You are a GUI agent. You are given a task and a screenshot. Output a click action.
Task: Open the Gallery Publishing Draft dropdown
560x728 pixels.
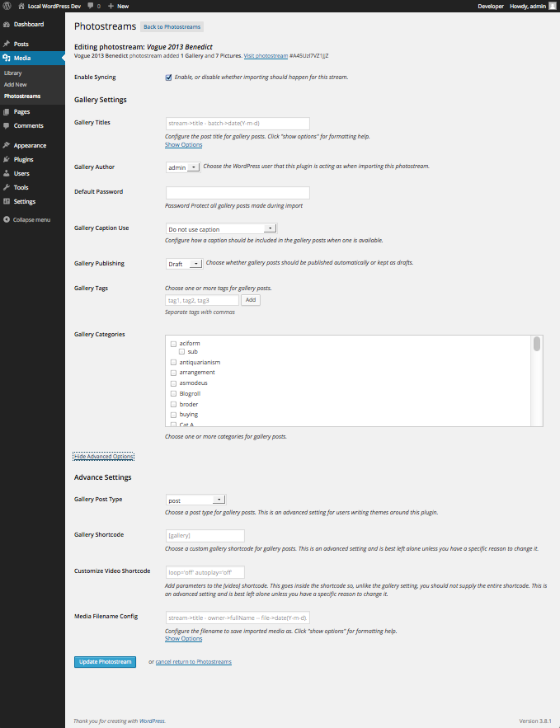click(x=185, y=264)
